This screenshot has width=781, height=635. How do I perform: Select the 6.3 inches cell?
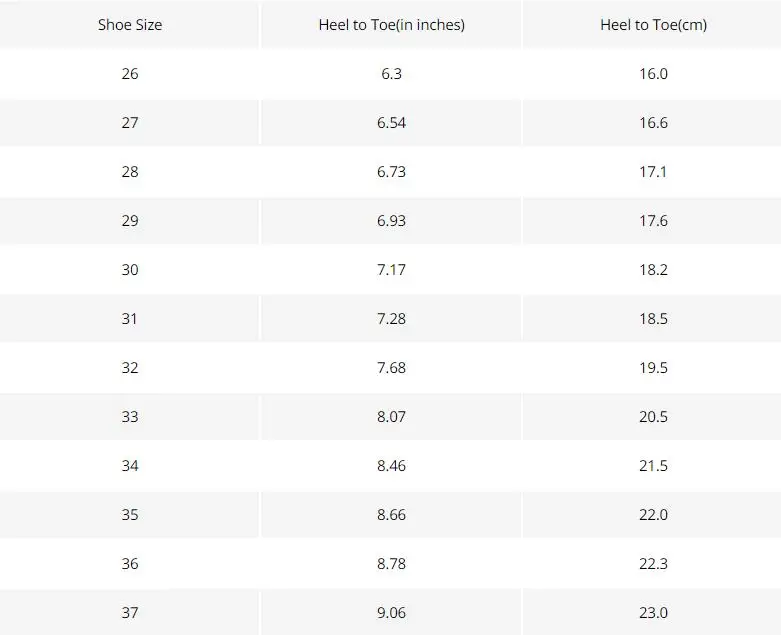(x=391, y=74)
